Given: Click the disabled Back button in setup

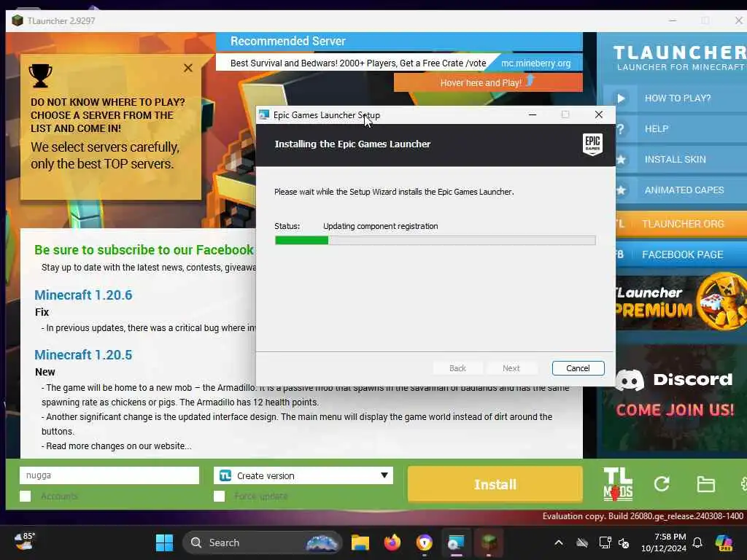Looking at the screenshot, I should coord(457,368).
